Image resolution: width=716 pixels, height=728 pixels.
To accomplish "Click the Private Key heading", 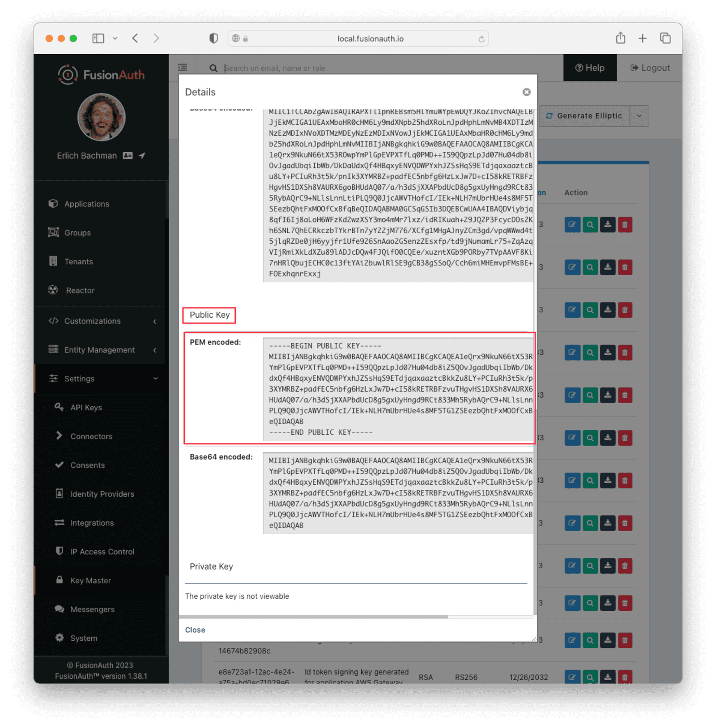I will [211, 566].
